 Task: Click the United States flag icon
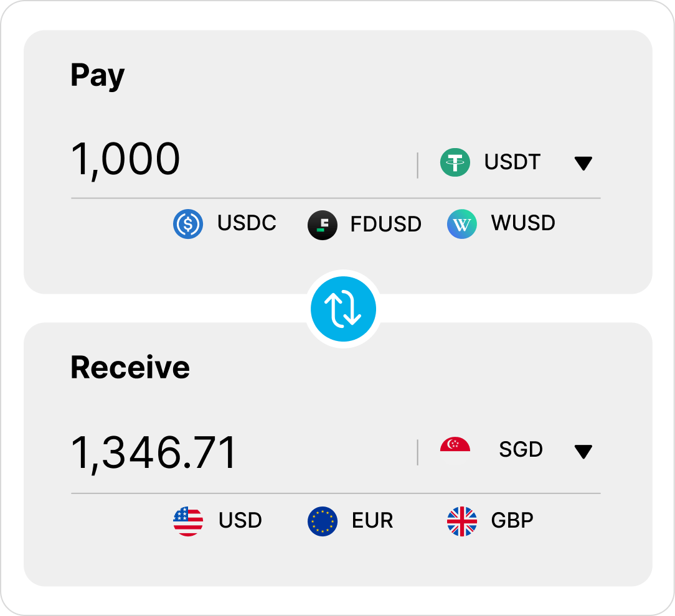188,521
